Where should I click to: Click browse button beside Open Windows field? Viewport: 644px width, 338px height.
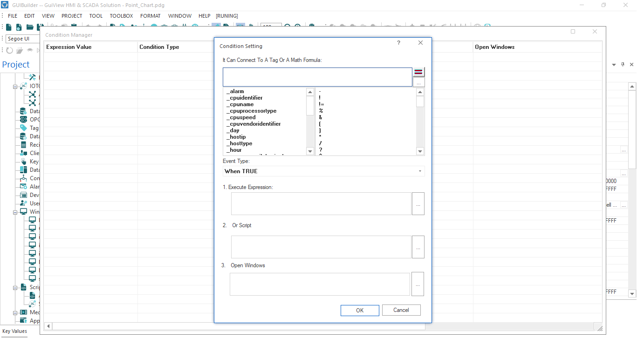tap(418, 284)
